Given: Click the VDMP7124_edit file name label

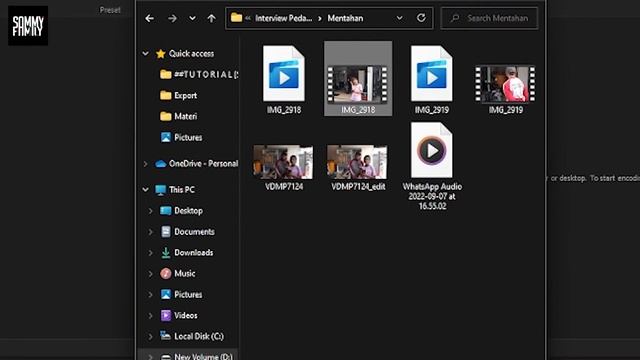Looking at the screenshot, I should (x=358, y=187).
